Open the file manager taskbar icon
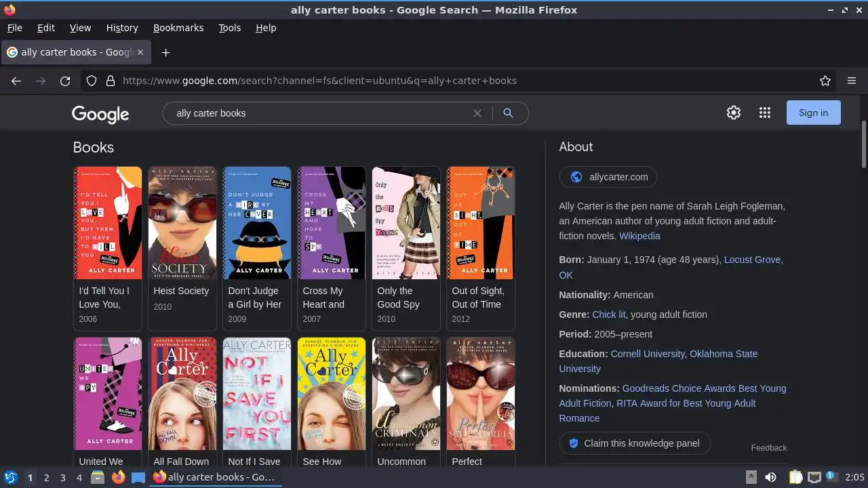 pos(98,477)
